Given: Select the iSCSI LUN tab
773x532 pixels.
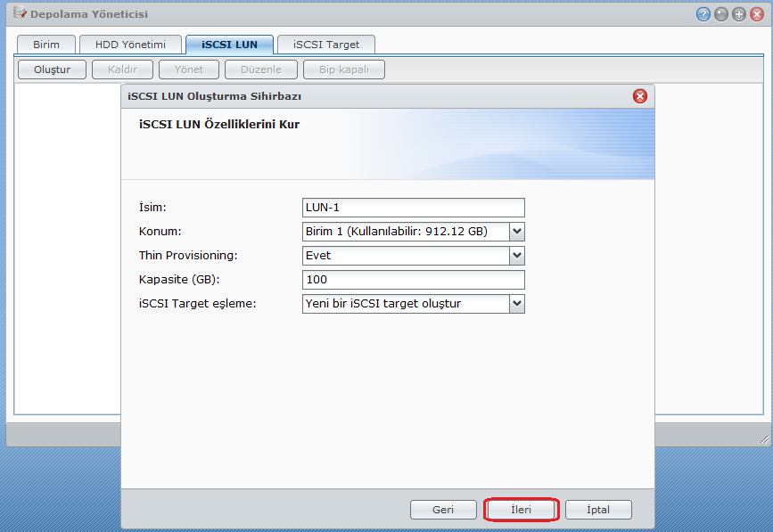Looking at the screenshot, I should pyautogui.click(x=229, y=45).
